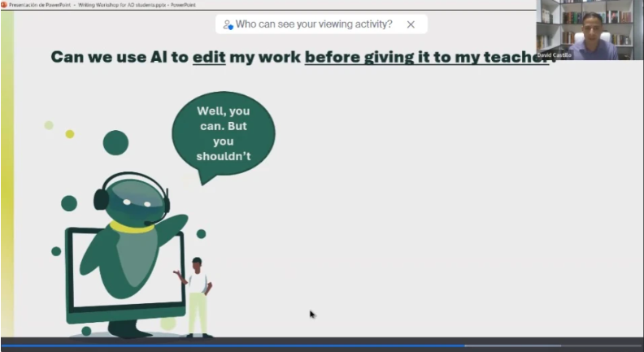644x352 pixels.
Task: Click the small yellow dot near the top left
Action: point(70,134)
